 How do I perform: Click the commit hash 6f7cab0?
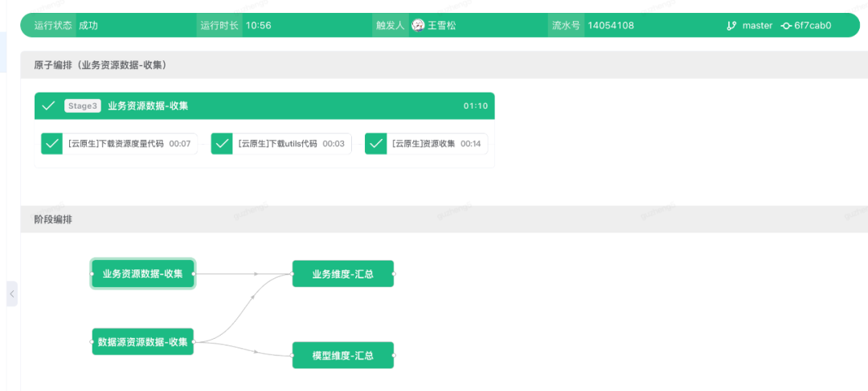813,26
